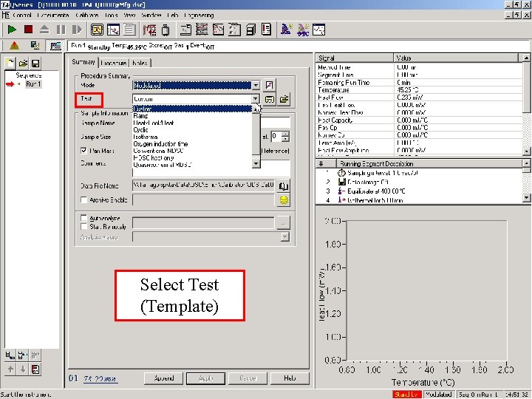Enable the Autoanalyze checkbox
This screenshot has height=399, width=532.
[x=83, y=218]
